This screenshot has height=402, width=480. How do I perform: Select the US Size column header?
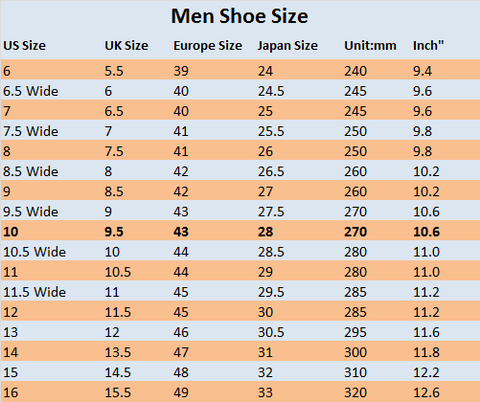[24, 46]
